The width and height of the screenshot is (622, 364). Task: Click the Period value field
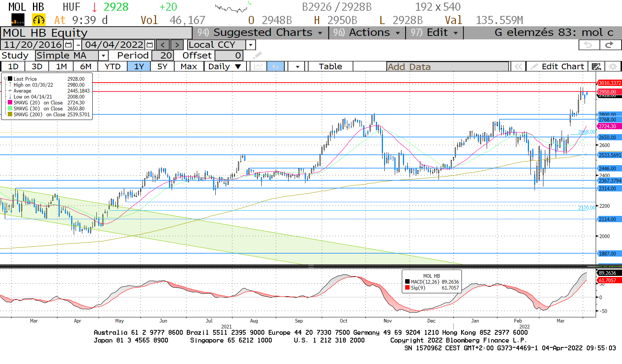[x=162, y=56]
